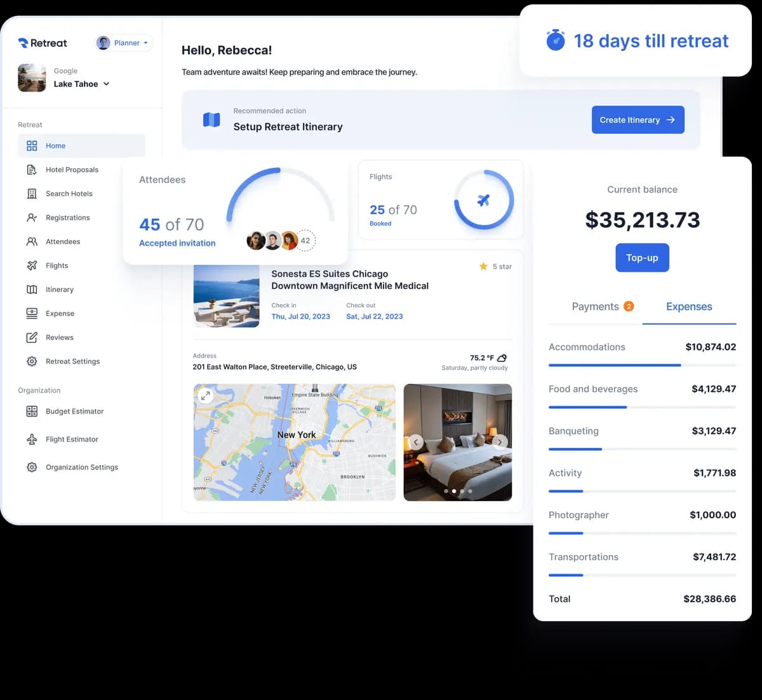
Task: Click the Accepted invitation link
Action: (177, 243)
